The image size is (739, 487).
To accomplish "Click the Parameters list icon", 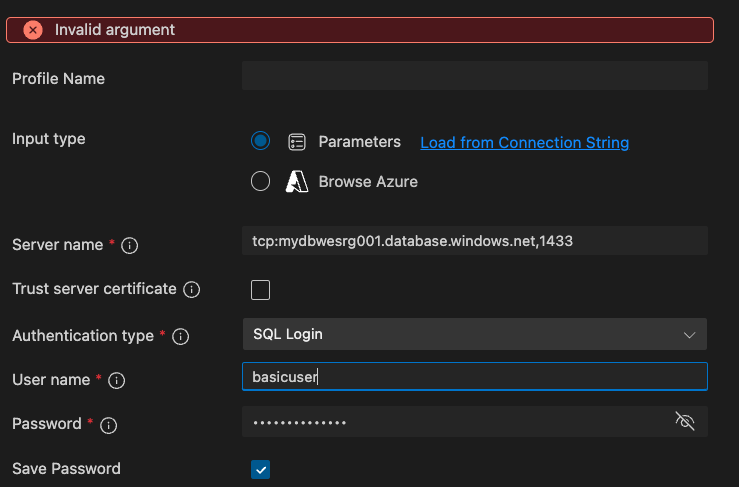I will click(x=297, y=142).
